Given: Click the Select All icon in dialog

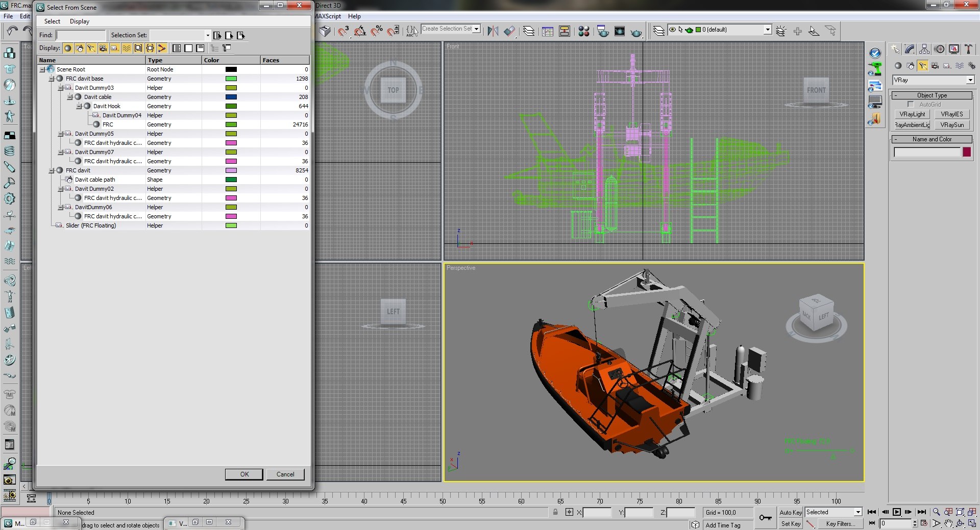Looking at the screenshot, I should click(217, 35).
